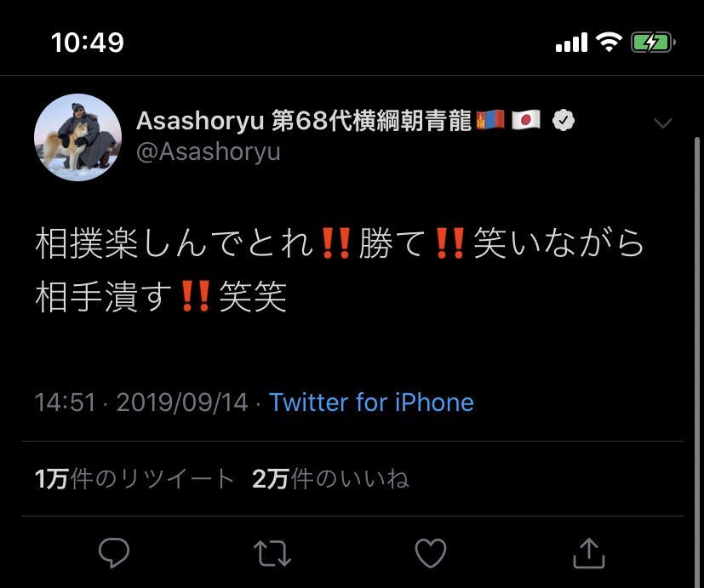Viewport: 704px width, 588px height.
Task: Tap the Japanese flag emoji in name
Action: click(x=526, y=120)
